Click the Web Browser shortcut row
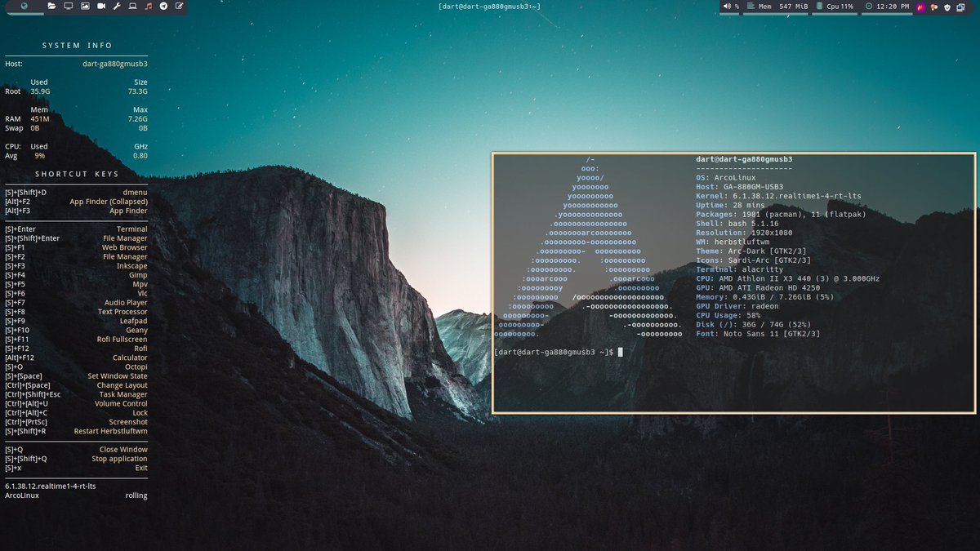Viewport: 980px width, 551px height. [x=76, y=247]
